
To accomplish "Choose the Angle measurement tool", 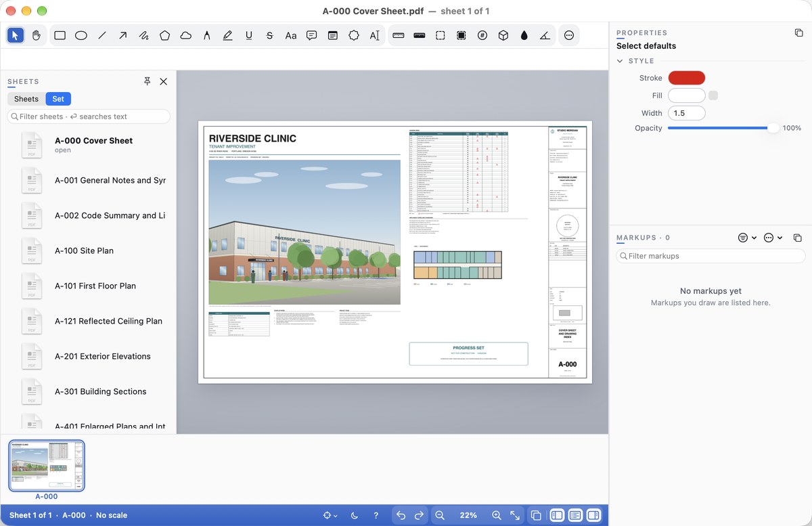I will (545, 35).
